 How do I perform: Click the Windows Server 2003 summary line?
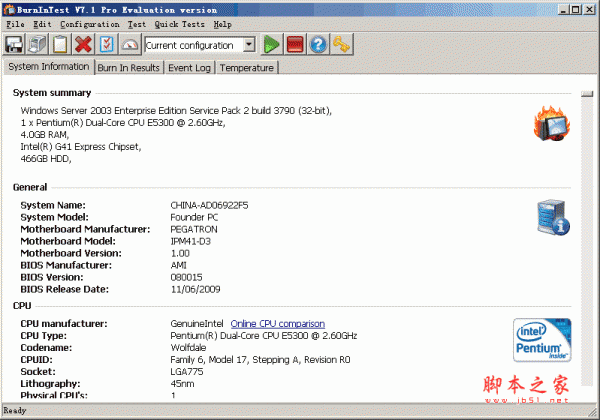pos(176,111)
